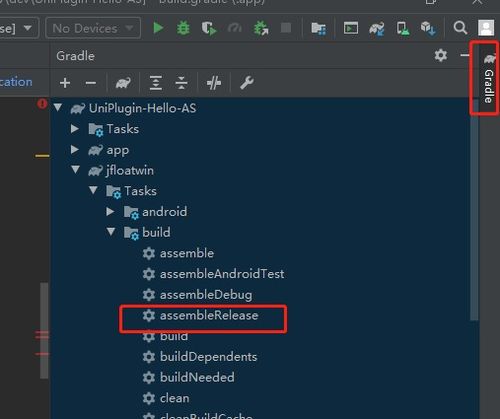Click the gray Stop square button

pos(286,28)
